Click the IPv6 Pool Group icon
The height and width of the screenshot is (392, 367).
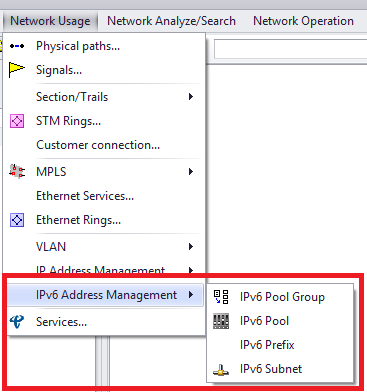pyautogui.click(x=221, y=297)
